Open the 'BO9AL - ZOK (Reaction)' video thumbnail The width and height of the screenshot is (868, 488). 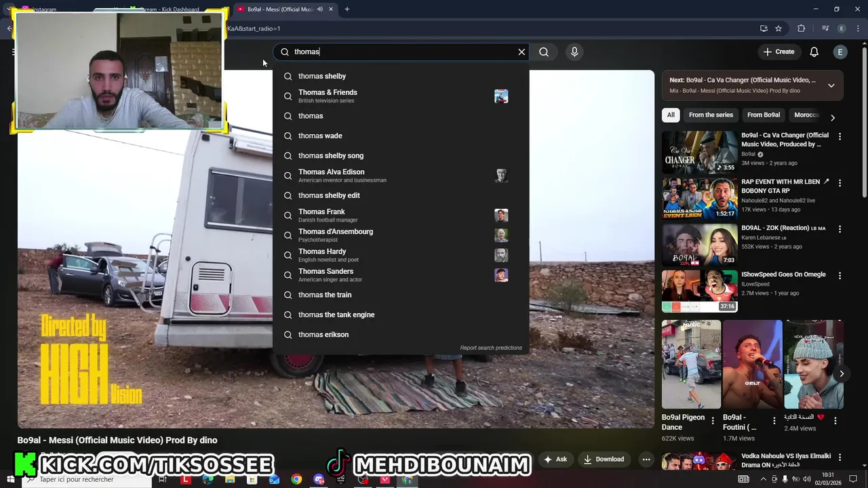[x=700, y=245]
